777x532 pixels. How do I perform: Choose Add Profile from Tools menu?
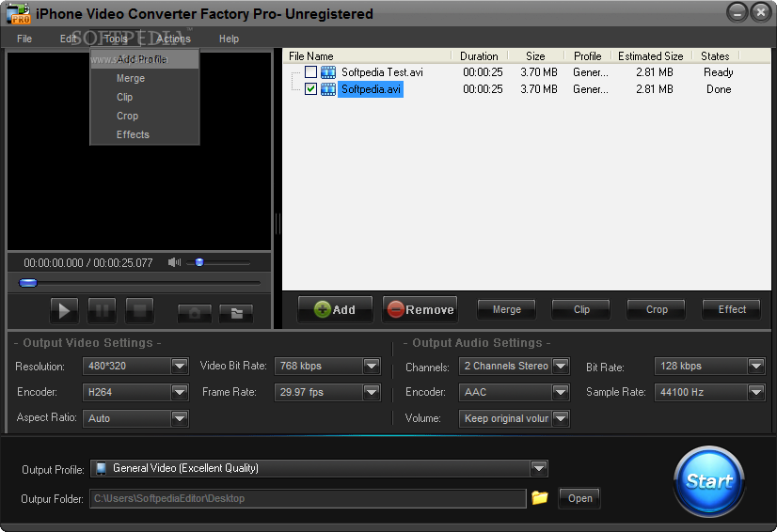pyautogui.click(x=145, y=59)
